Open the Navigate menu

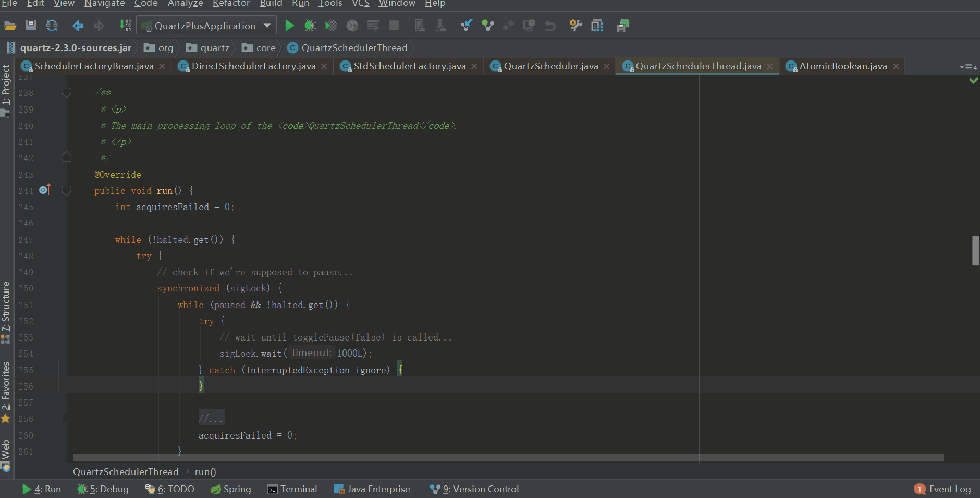(x=104, y=4)
